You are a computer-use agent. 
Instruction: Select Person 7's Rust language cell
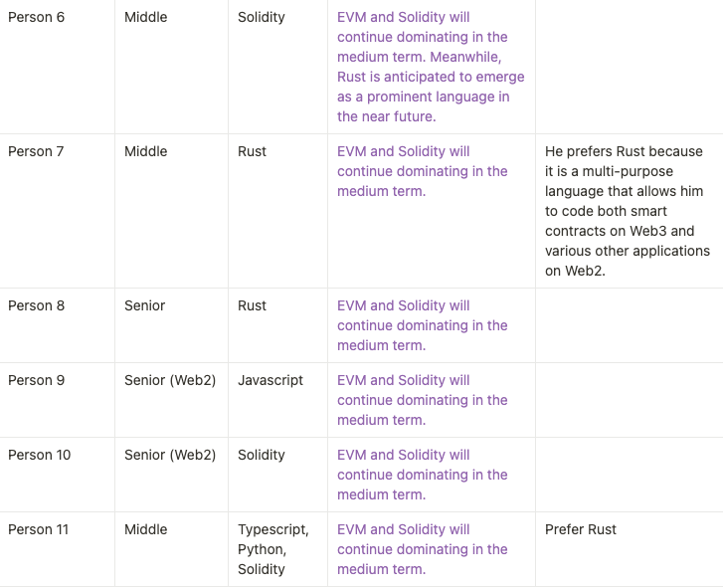277,211
